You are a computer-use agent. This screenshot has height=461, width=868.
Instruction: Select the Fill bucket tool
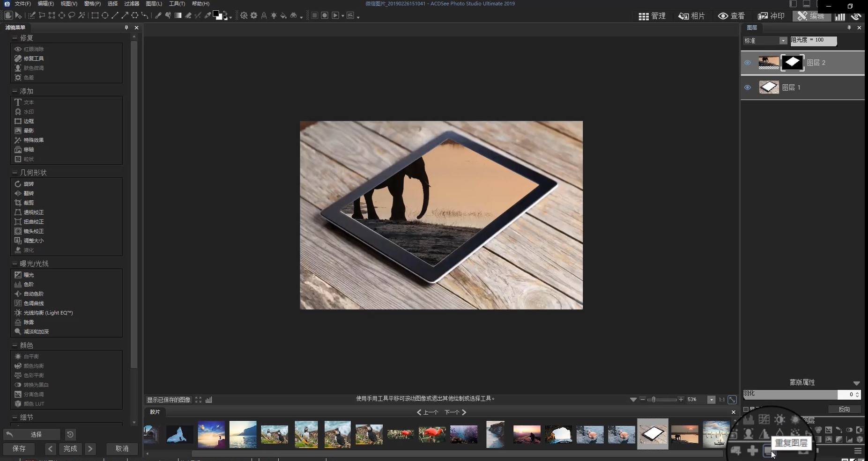(x=283, y=15)
